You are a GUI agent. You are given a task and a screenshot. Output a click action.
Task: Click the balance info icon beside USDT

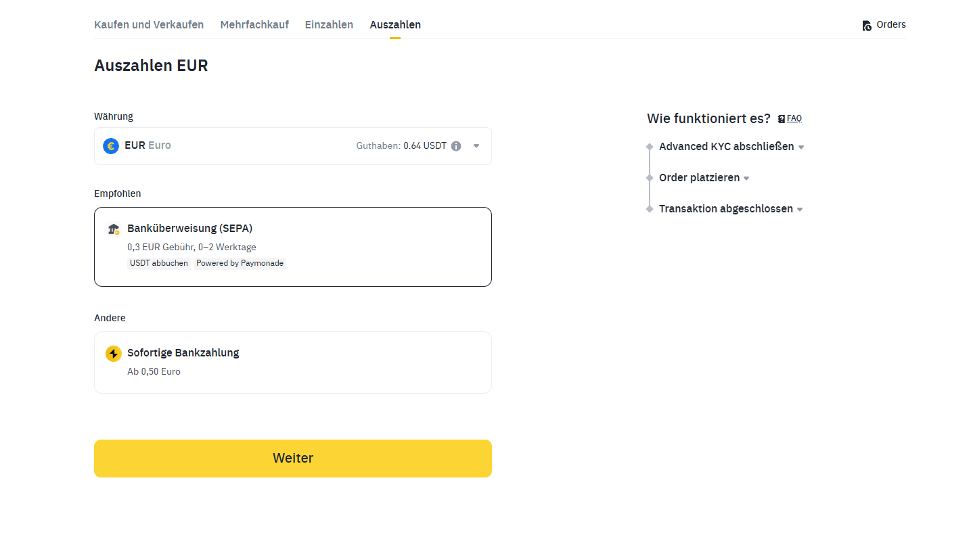tap(456, 145)
